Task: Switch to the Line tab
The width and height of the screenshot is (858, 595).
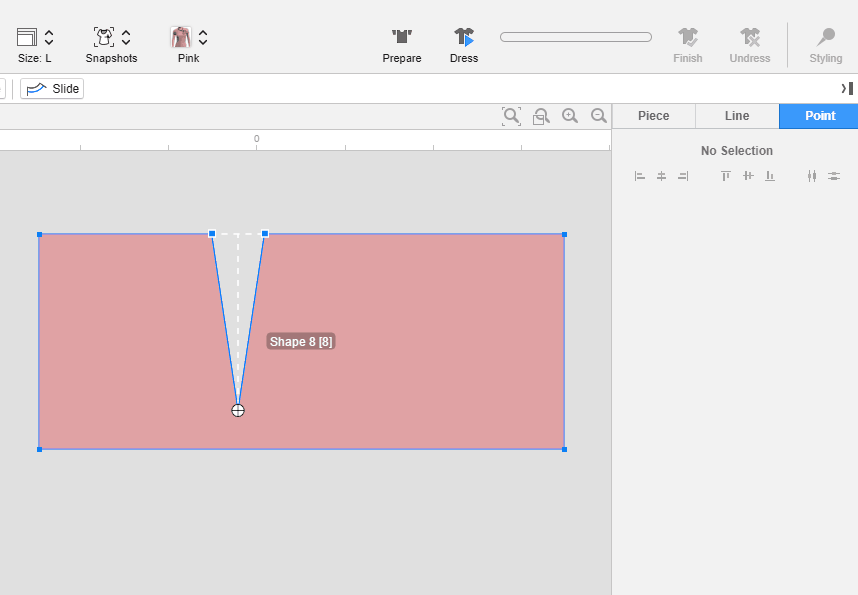Action: (737, 116)
